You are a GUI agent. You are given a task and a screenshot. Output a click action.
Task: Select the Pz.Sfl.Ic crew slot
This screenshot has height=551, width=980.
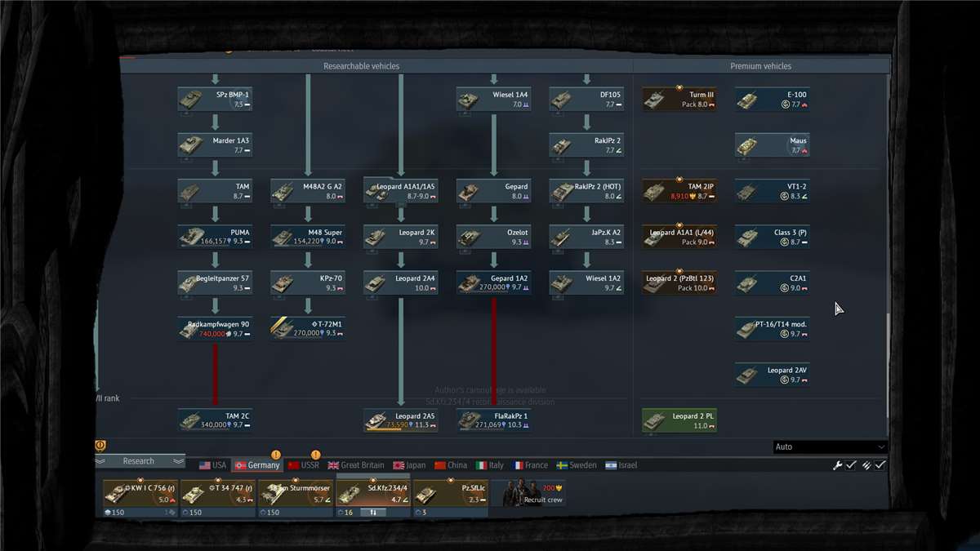click(x=451, y=499)
